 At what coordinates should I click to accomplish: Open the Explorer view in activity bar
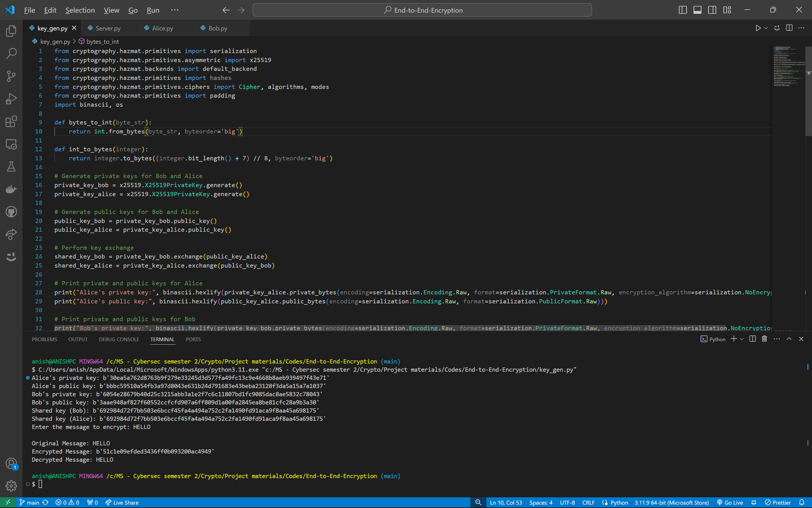pyautogui.click(x=11, y=31)
